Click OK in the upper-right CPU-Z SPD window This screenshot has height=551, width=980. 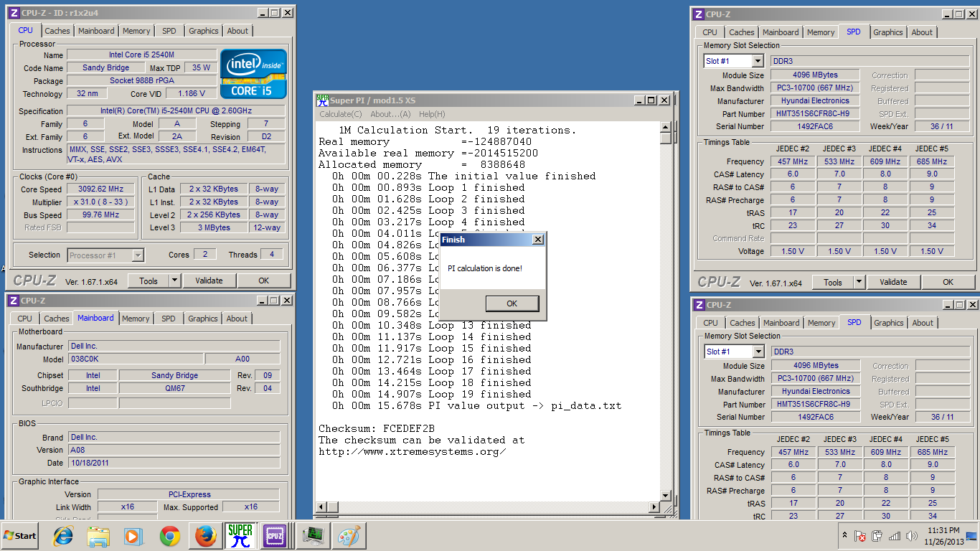(x=948, y=282)
